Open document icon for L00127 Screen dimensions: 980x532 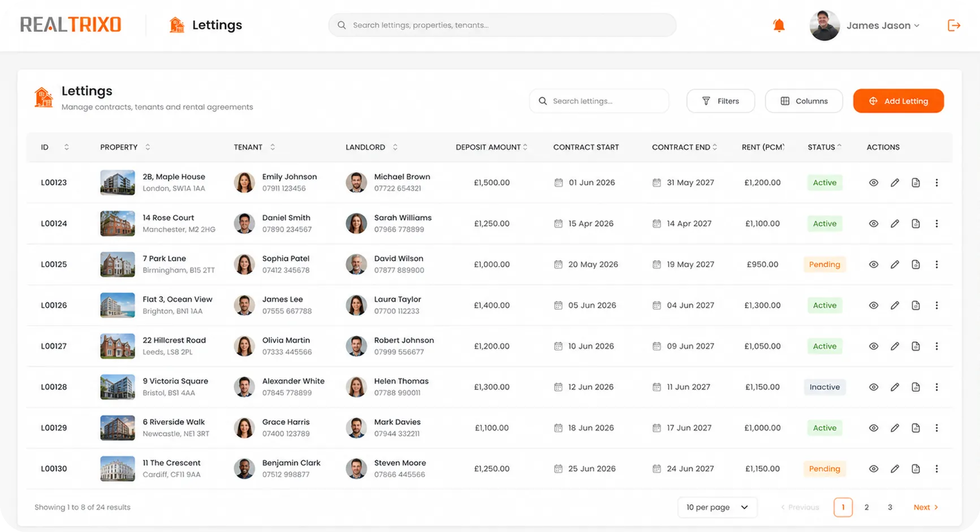pyautogui.click(x=916, y=346)
